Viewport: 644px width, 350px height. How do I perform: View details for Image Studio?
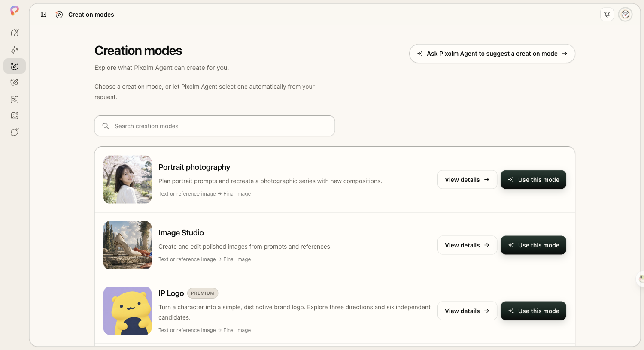tap(467, 245)
